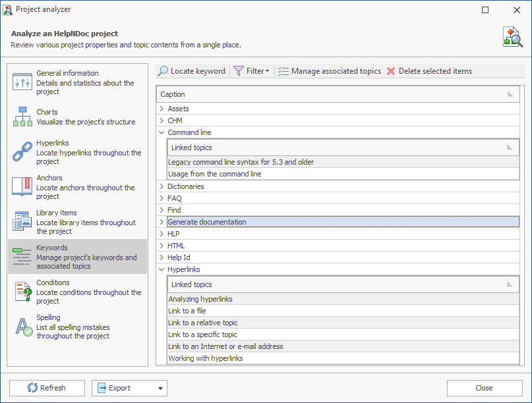Image resolution: width=532 pixels, height=403 pixels.
Task: Click sort indicator in Caption header
Action: pos(510,94)
